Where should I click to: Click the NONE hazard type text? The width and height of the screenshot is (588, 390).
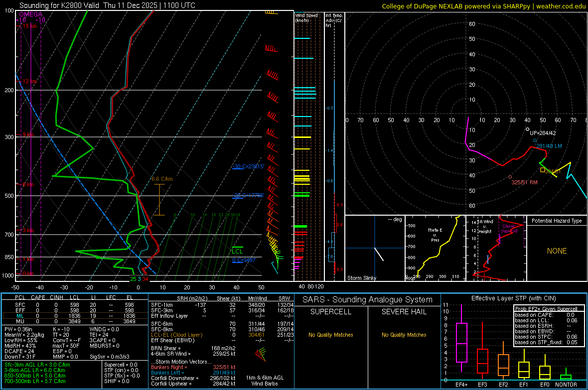pyautogui.click(x=557, y=251)
